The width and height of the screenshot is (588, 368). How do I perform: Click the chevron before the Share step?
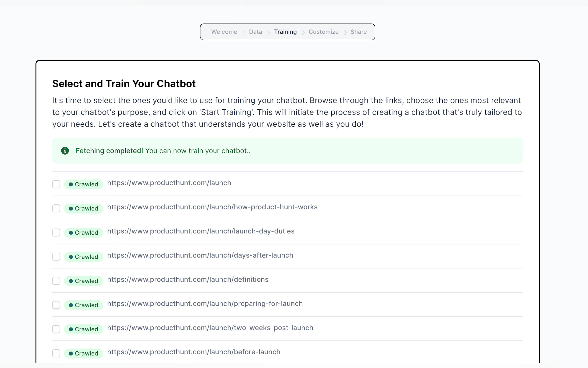pos(345,32)
